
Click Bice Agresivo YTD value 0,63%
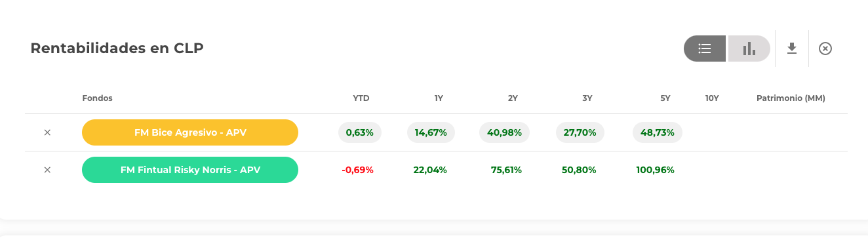click(x=359, y=132)
